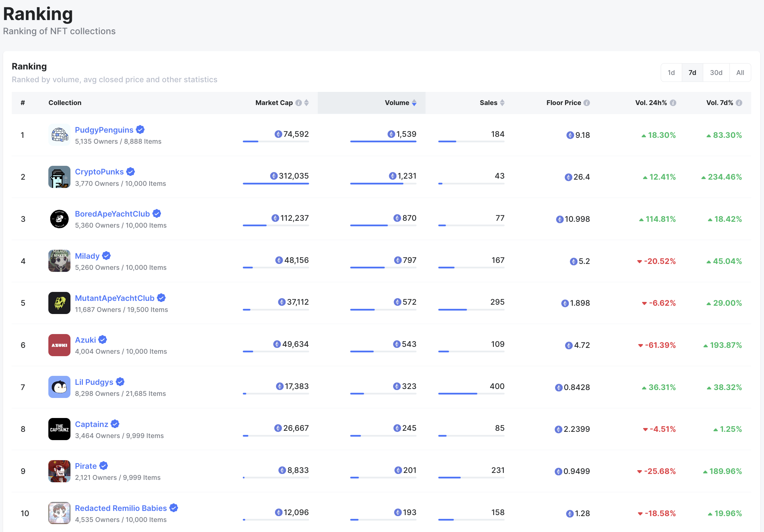Click Azuki verified badge icon
Image resolution: width=764 pixels, height=532 pixels.
coord(103,340)
